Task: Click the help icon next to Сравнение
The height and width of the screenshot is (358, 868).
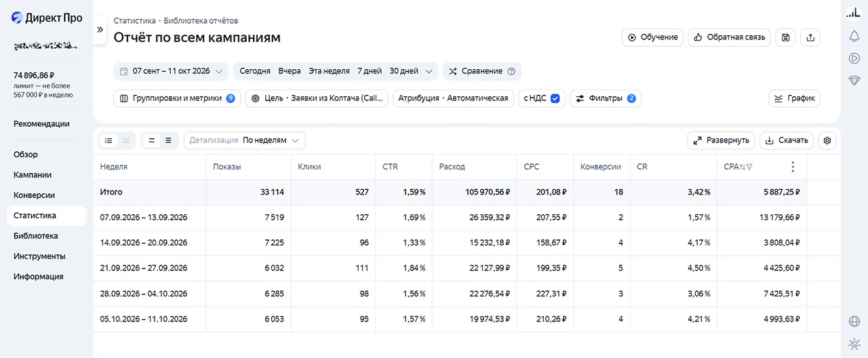Action: coord(511,71)
